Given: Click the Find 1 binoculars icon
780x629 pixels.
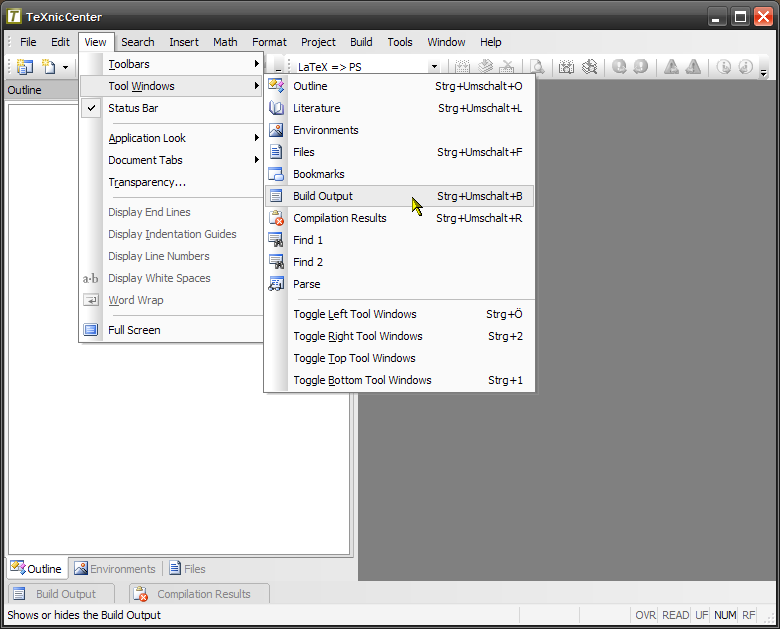Looking at the screenshot, I should pyautogui.click(x=276, y=240).
